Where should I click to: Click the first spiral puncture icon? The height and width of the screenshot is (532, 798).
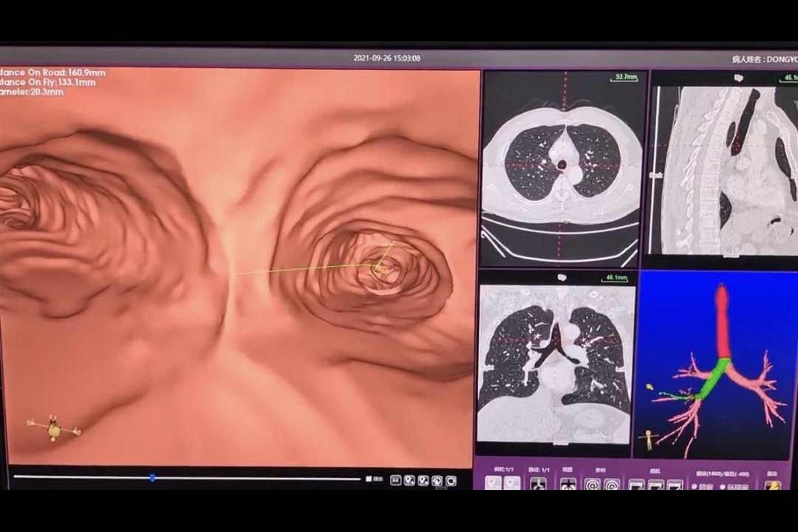[x=592, y=485]
